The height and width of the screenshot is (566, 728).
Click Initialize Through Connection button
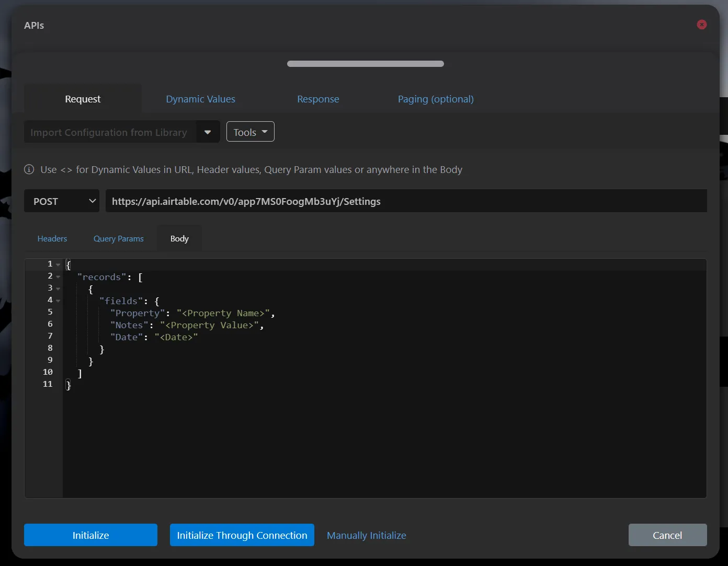[242, 535]
